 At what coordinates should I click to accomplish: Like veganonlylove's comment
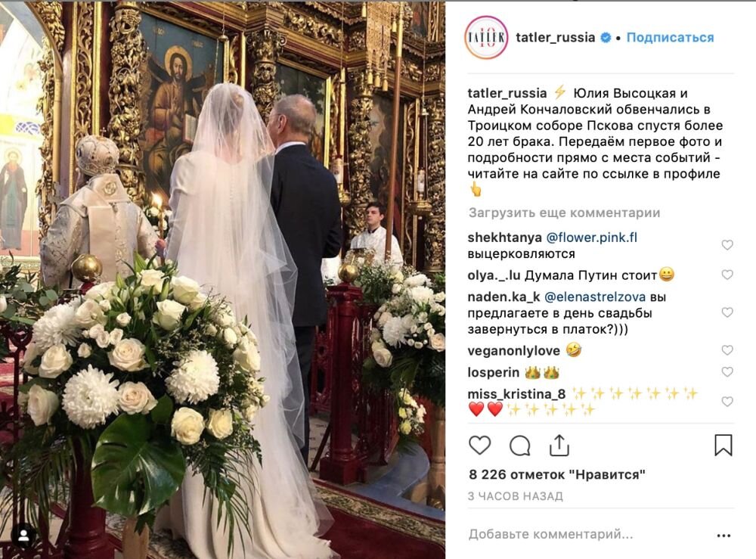727,350
